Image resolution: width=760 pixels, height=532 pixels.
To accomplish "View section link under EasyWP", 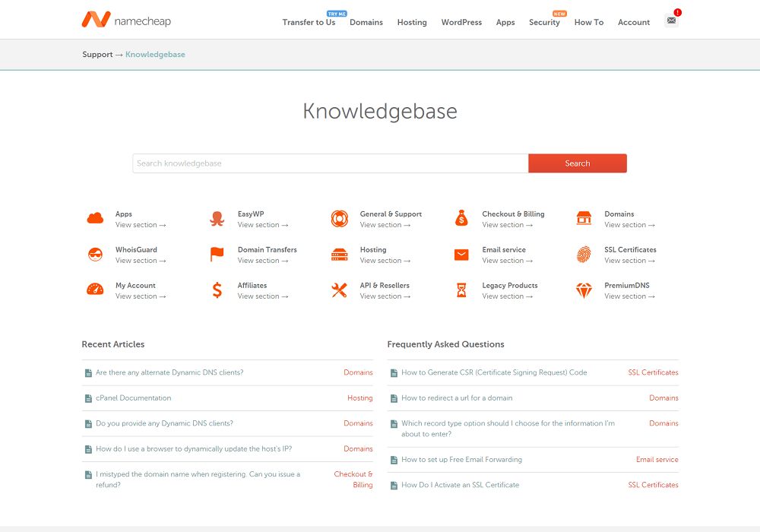I will [x=263, y=225].
